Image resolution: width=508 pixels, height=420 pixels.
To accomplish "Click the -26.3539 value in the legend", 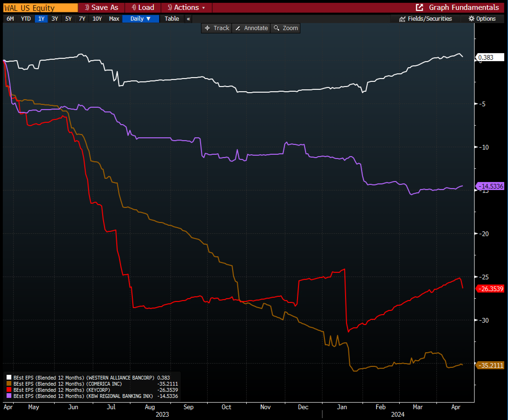I will click(x=168, y=390).
